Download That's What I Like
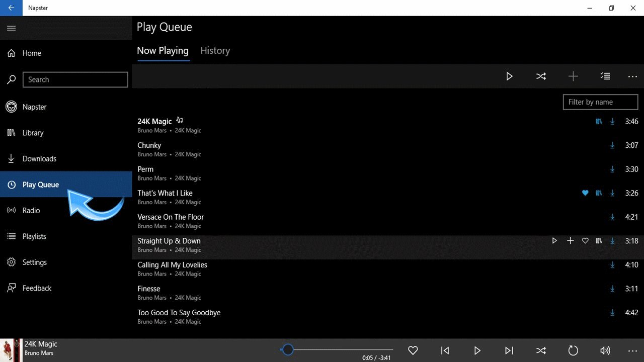Screen dimensions: 644x362 pos(612,193)
